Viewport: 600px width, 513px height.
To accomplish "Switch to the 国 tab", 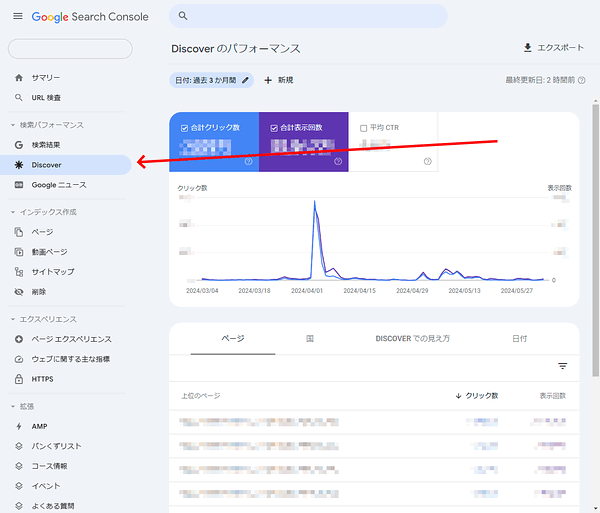I will (310, 339).
